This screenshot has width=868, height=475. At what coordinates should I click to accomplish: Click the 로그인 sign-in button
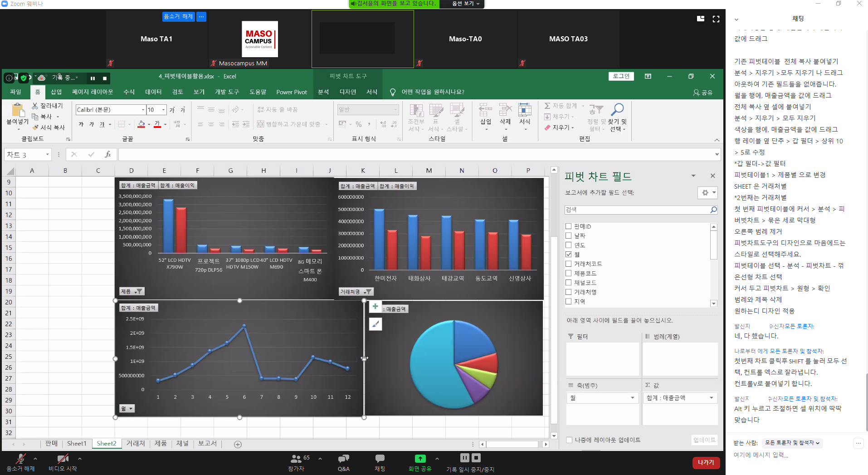pos(621,76)
